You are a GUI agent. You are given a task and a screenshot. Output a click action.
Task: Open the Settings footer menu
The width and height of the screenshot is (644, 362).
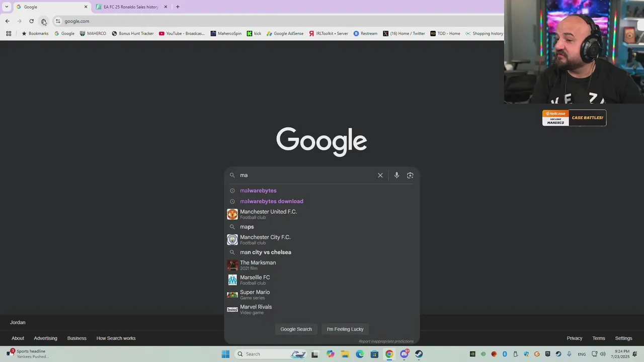(623, 338)
